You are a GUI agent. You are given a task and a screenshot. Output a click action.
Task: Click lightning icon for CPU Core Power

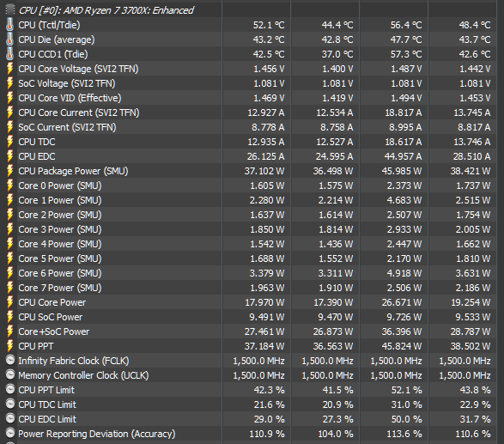click(10, 302)
